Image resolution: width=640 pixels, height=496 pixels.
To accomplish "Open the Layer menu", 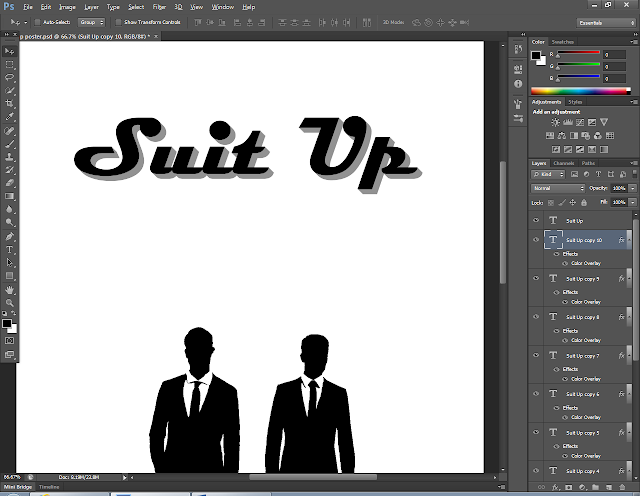I will 91,7.
